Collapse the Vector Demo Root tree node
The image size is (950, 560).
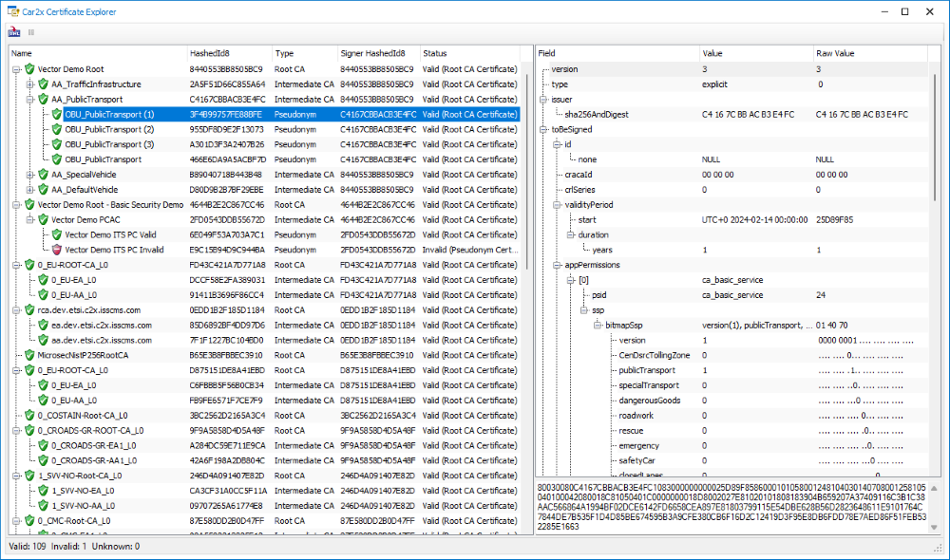[16, 69]
